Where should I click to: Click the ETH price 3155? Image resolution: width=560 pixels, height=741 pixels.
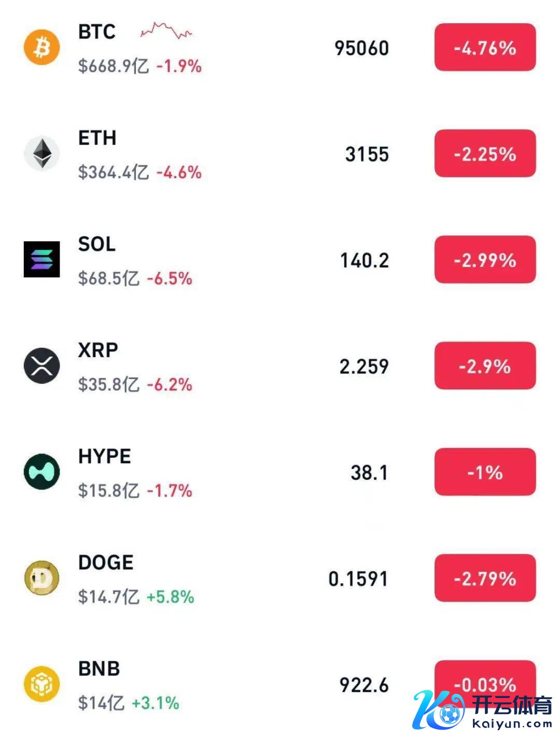tap(367, 155)
